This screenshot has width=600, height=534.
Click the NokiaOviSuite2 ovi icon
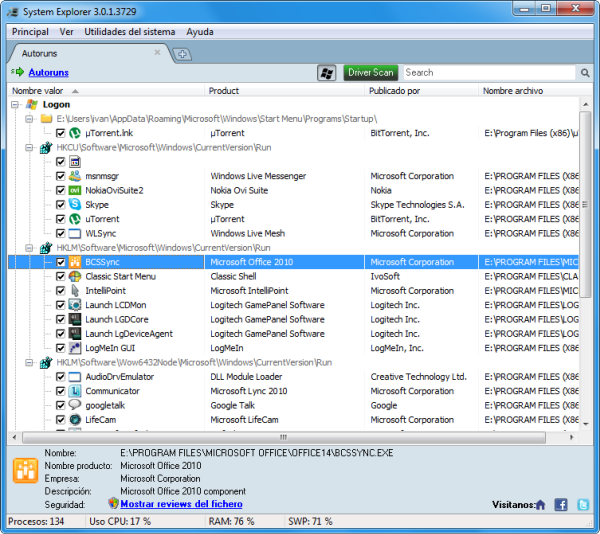[75, 190]
